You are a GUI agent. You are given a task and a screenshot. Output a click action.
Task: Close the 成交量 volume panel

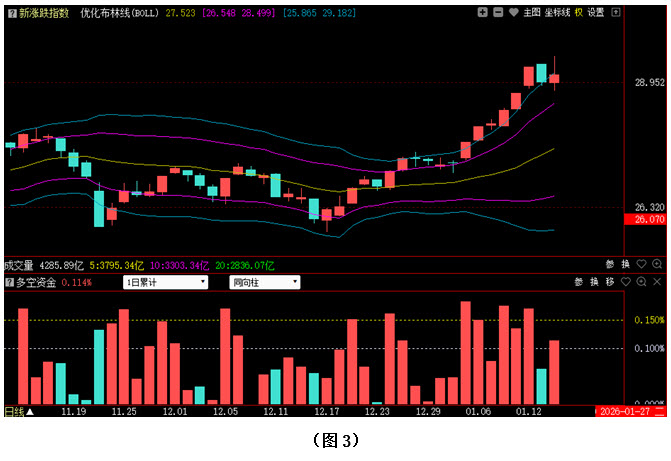tap(657, 265)
